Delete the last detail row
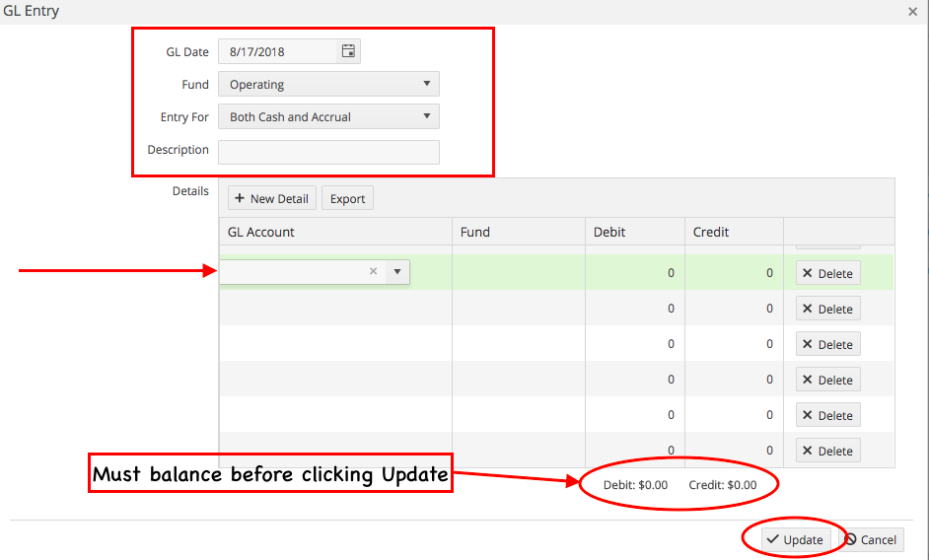The image size is (929, 560). [827, 451]
